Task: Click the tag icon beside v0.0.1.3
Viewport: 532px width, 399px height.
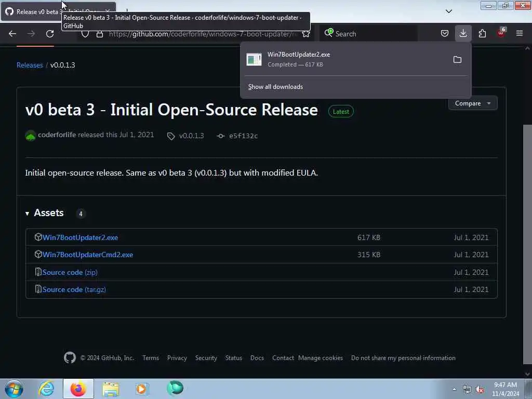Action: pyautogui.click(x=171, y=136)
